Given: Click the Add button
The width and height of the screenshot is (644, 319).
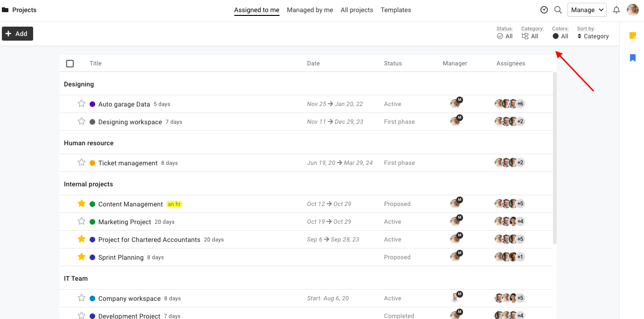Looking at the screenshot, I should click(x=17, y=34).
